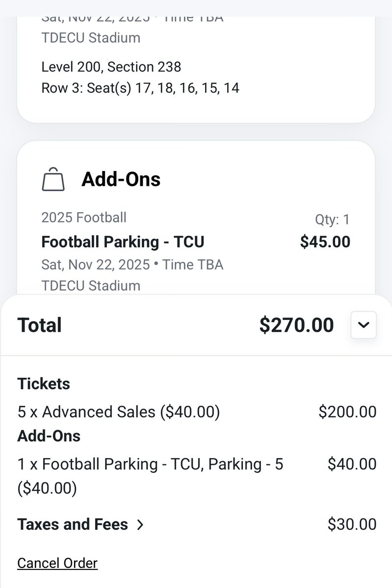Expand the Taxes and Fees arrow

(140, 525)
